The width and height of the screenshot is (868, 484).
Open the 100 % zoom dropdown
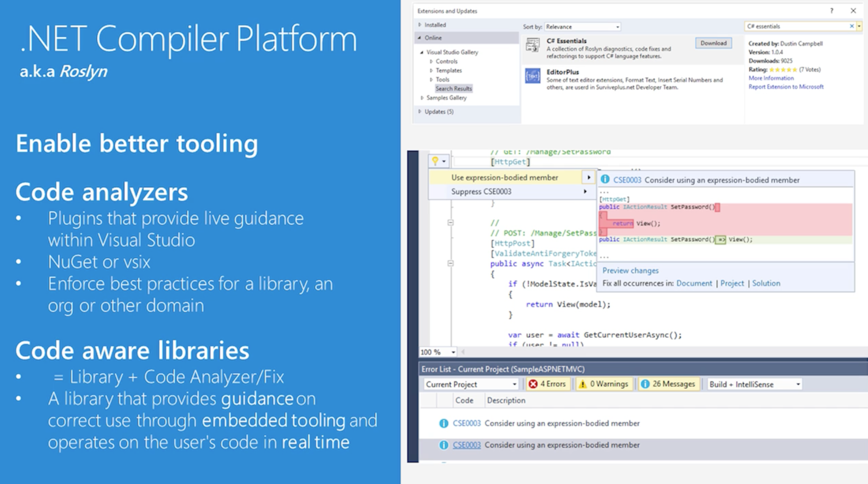(x=453, y=352)
